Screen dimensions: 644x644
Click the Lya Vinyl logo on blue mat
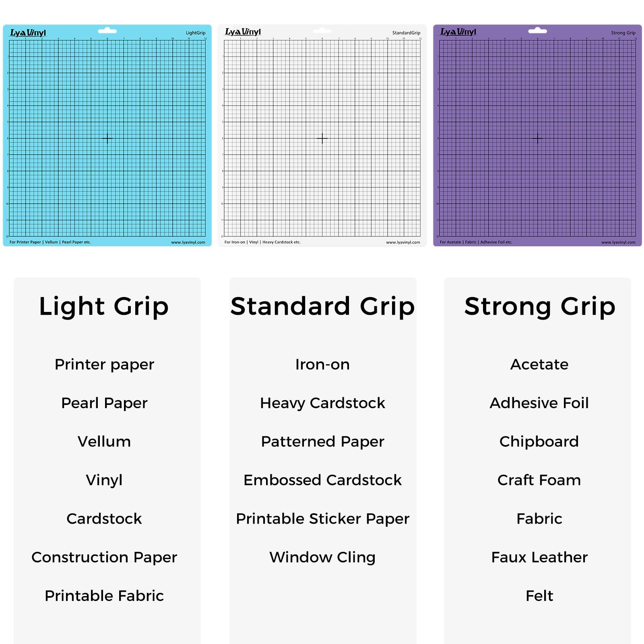[28, 33]
